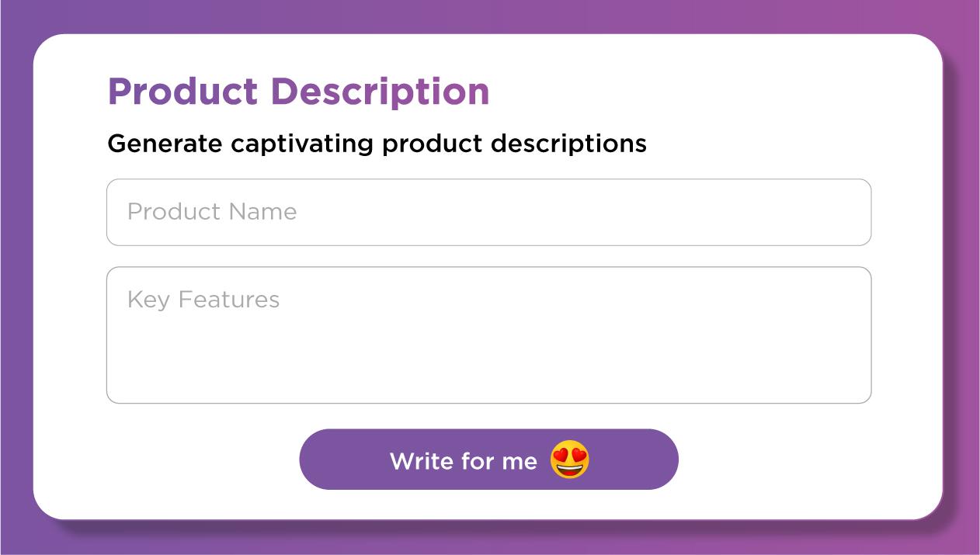Click the word "me" beside the emoji
Image resolution: width=980 pixels, height=555 pixels.
520,461
